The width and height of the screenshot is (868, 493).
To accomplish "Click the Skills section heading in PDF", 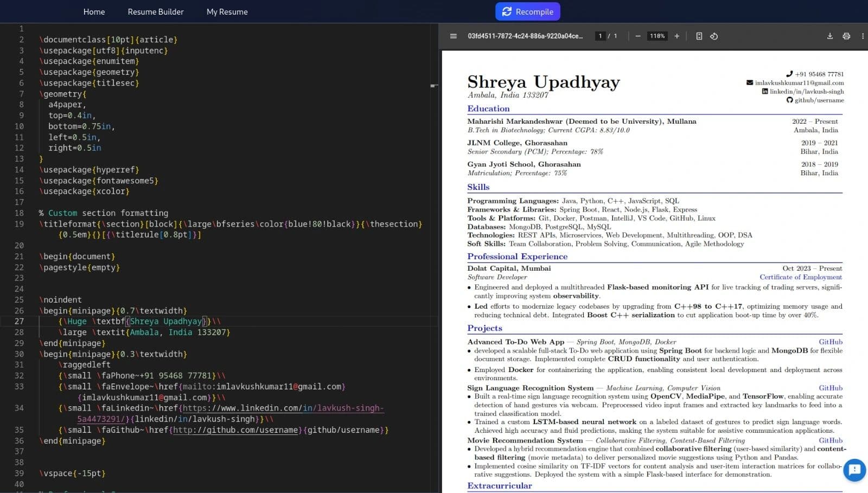I will click(x=478, y=187).
